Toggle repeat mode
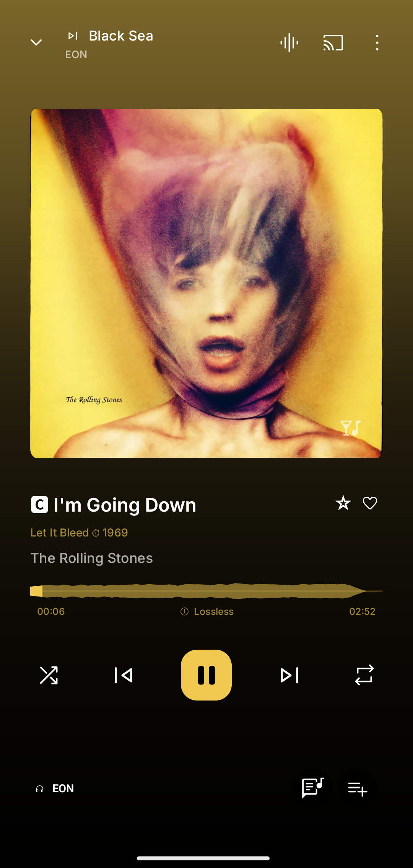Image resolution: width=413 pixels, height=868 pixels. pyautogui.click(x=364, y=675)
